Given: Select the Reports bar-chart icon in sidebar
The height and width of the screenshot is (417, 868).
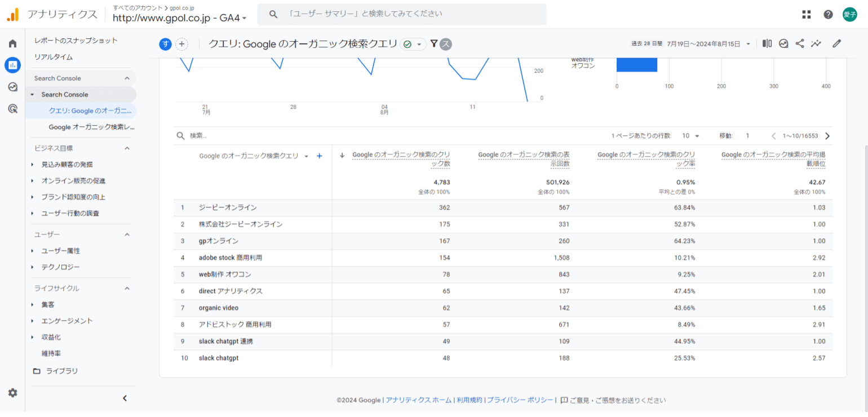Looking at the screenshot, I should pos(12,65).
